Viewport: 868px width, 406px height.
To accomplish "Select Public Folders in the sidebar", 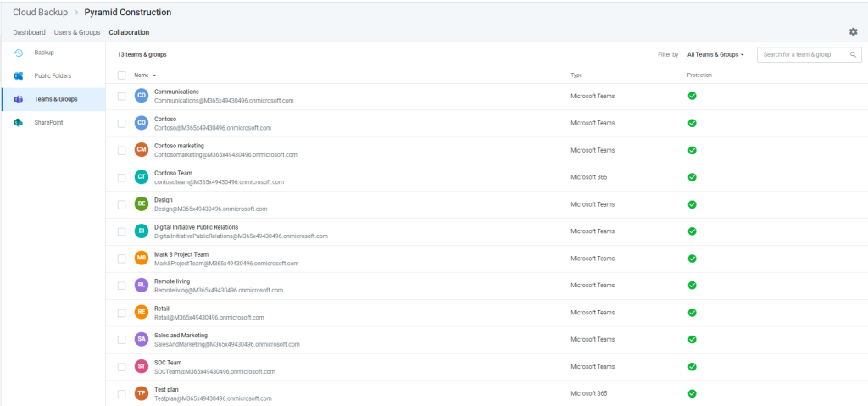I will 53,76.
